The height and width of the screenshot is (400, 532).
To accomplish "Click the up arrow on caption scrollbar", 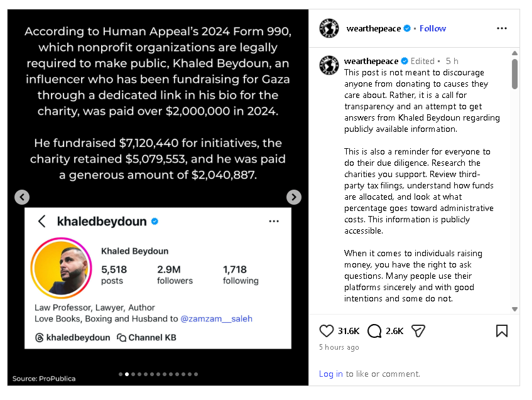I will pos(514,53).
